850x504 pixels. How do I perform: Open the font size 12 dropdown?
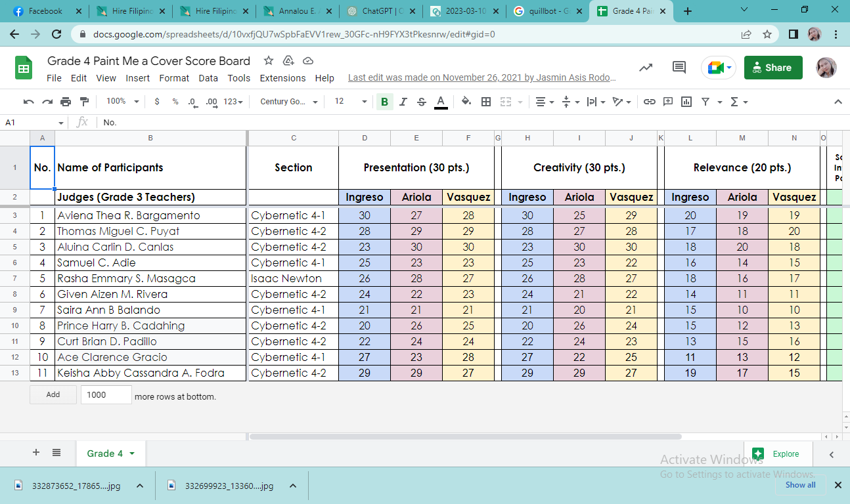point(351,102)
